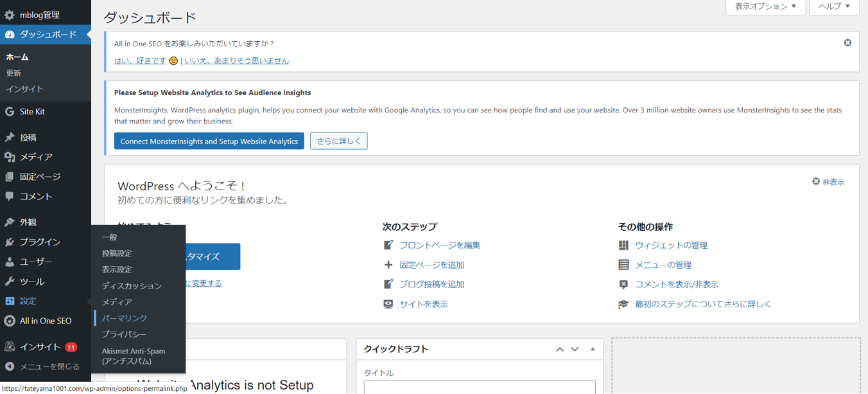Move クイックドラフト panel up with arrow

pos(560,349)
